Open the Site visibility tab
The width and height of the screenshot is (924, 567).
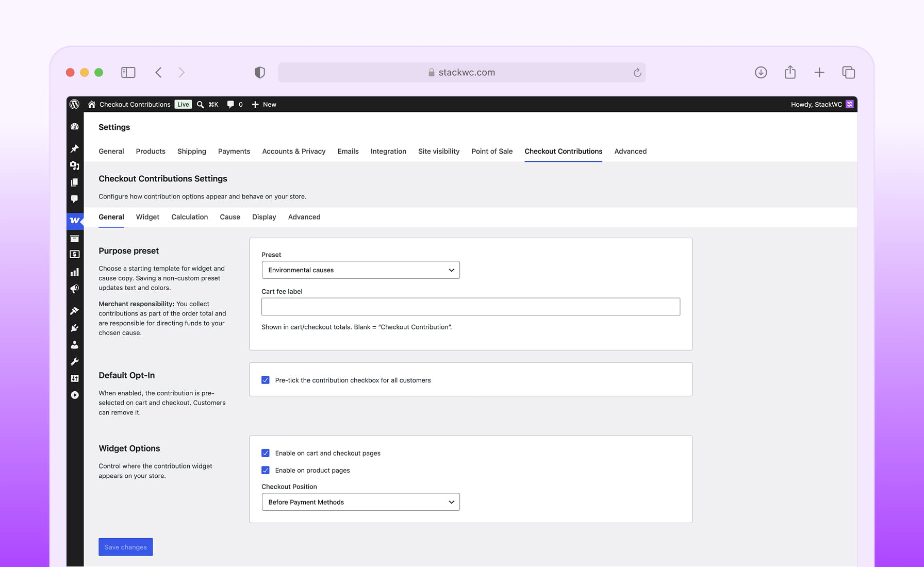[x=439, y=151]
